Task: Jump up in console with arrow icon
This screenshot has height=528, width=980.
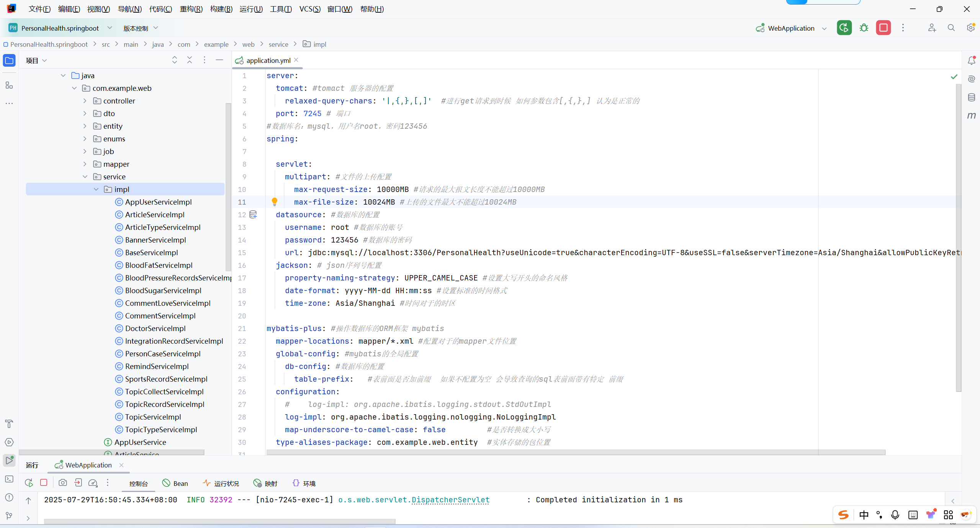Action: [28, 500]
